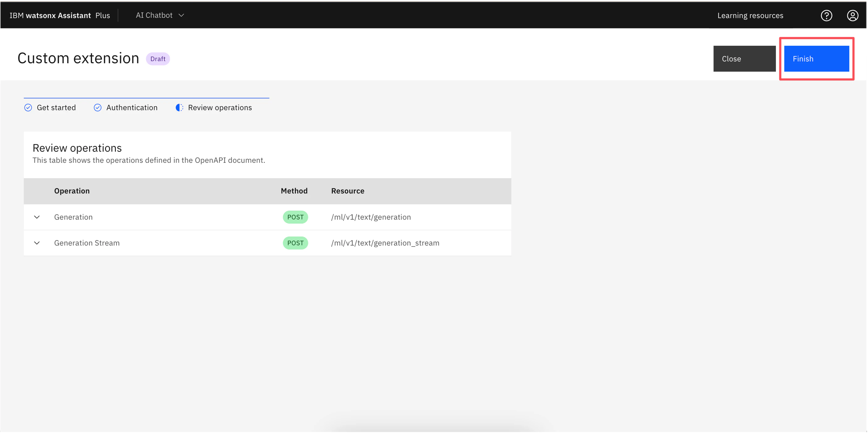Viewport: 868px width, 433px height.
Task: Click the POST badge for Generation Stream
Action: click(x=295, y=243)
